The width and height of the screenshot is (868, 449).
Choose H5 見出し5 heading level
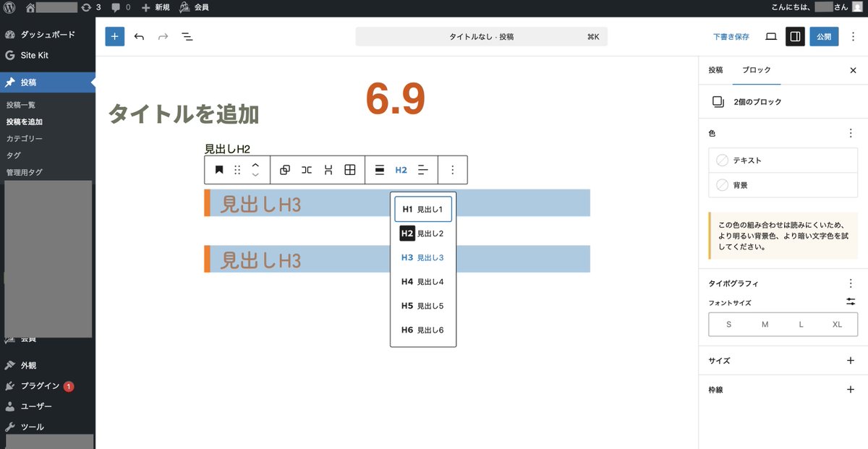tap(423, 306)
